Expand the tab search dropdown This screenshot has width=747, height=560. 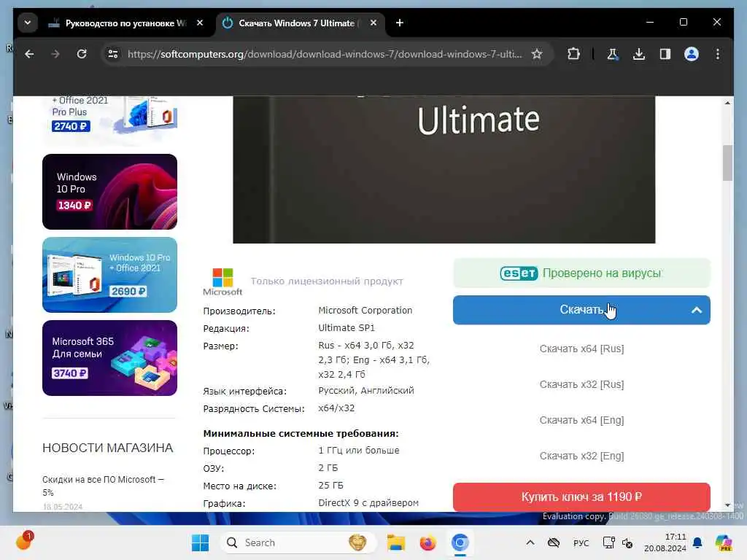tap(28, 23)
